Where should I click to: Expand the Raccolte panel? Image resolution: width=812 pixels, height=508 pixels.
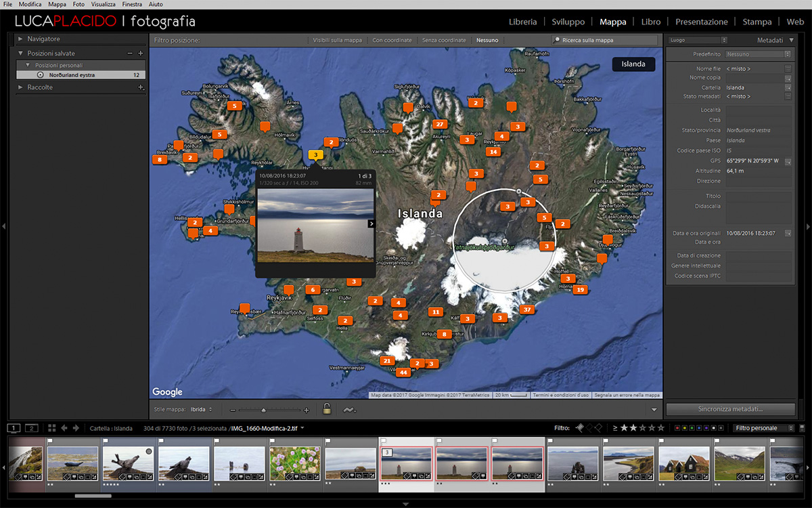(20, 87)
